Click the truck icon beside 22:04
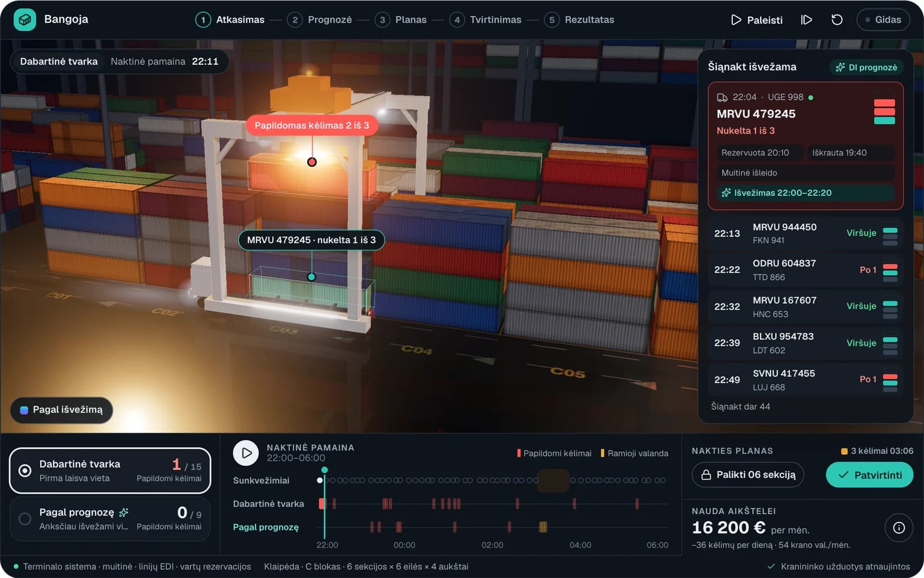924x578 pixels. point(722,97)
